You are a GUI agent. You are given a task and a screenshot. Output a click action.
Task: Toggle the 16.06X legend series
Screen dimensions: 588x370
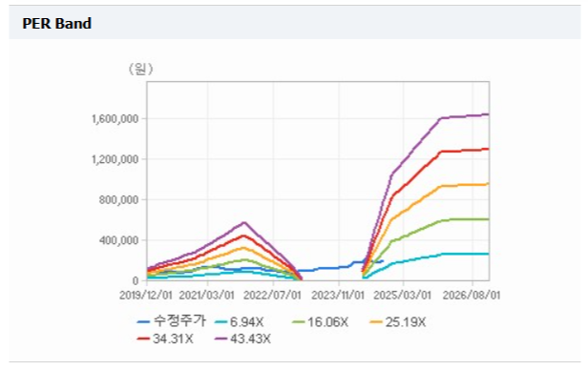321,322
